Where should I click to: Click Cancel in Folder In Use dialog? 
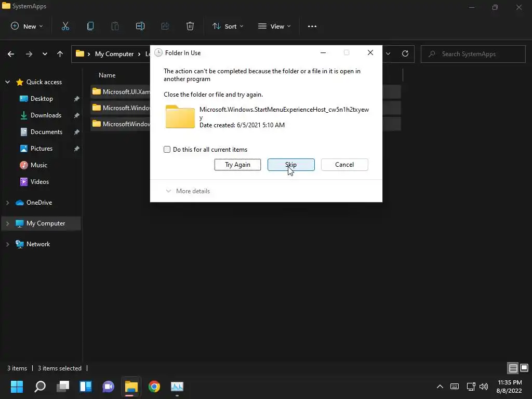click(344, 165)
